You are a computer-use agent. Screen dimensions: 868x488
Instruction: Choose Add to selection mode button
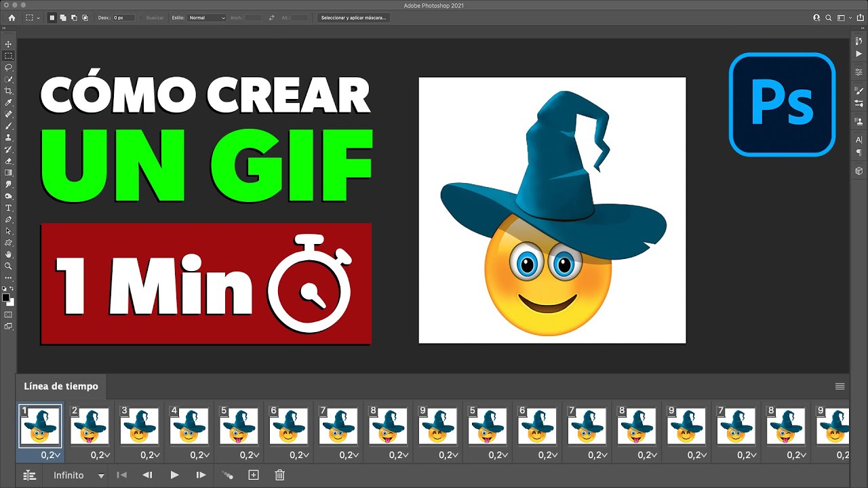tap(63, 18)
